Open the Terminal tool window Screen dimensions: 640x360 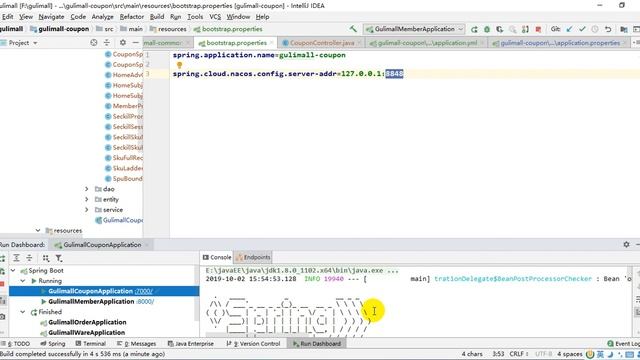[x=90, y=344]
